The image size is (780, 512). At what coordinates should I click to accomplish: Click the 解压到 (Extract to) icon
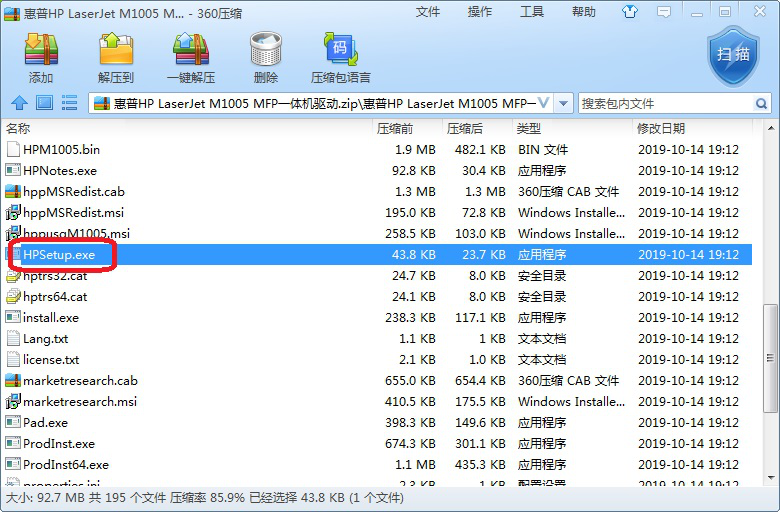[116, 50]
